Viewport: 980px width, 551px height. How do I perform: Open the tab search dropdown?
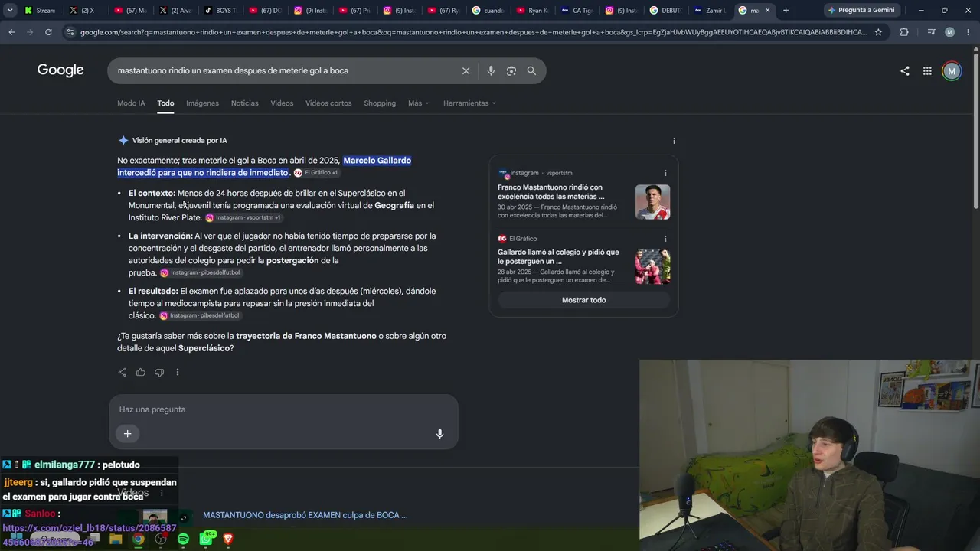[x=10, y=10]
